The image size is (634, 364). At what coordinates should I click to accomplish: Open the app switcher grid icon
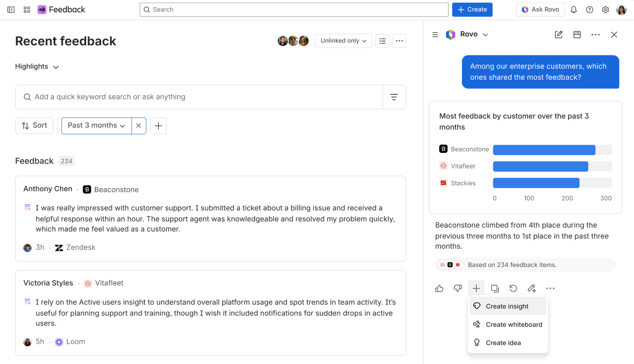[27, 10]
